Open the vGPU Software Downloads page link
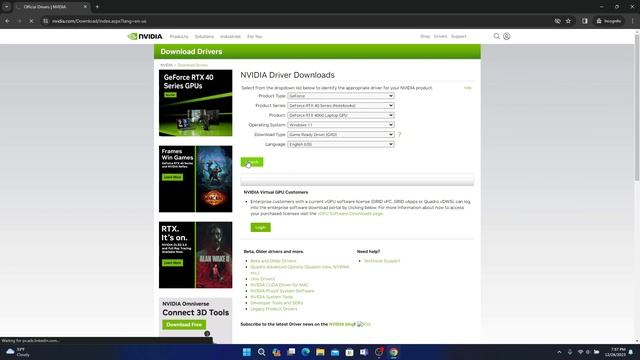The height and width of the screenshot is (360, 640). click(x=350, y=213)
